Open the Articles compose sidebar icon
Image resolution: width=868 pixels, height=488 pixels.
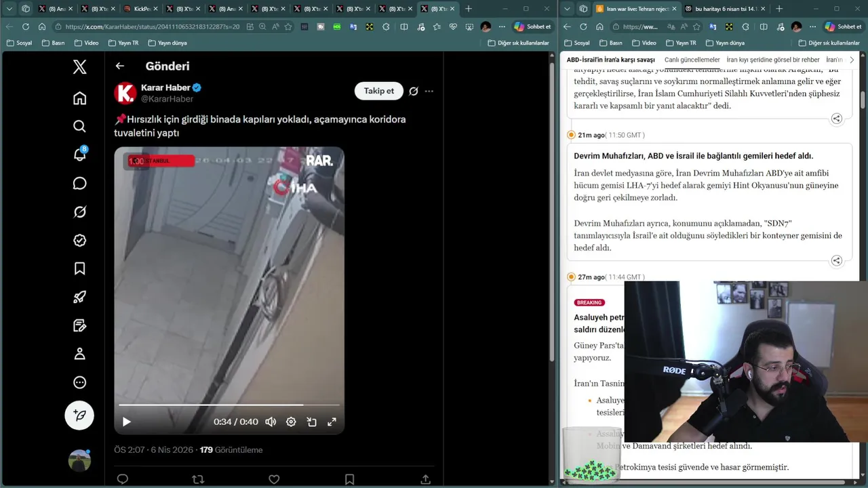tap(79, 325)
